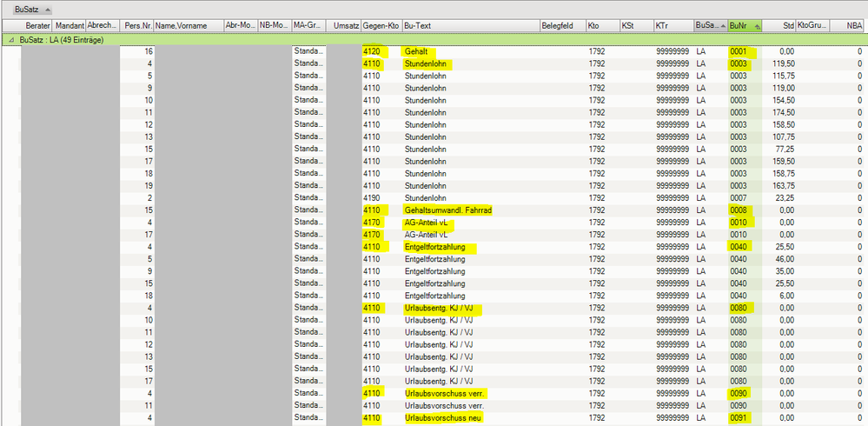Click the KTr column header
Screen dimensions: 868x426
[673, 25]
